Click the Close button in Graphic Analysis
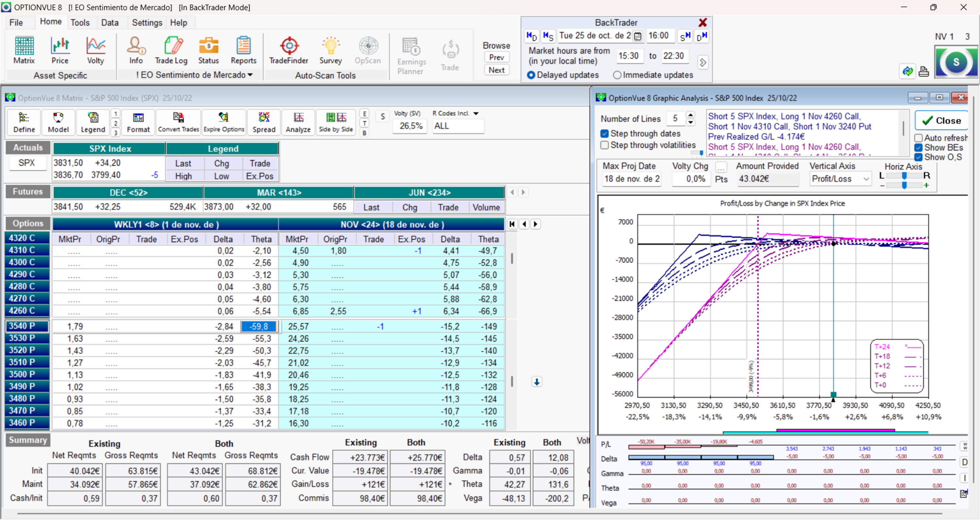The height and width of the screenshot is (520, 980). pyautogui.click(x=941, y=120)
